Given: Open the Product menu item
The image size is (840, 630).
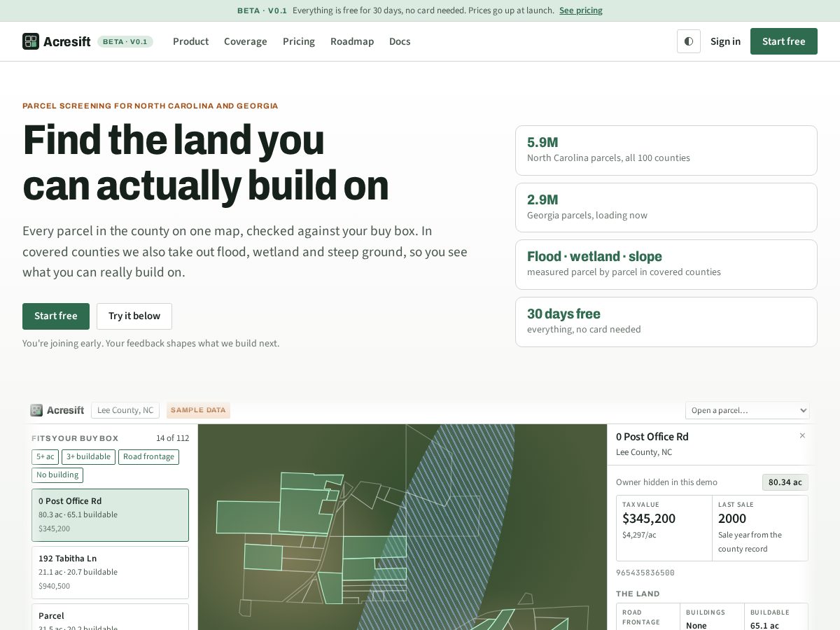Looking at the screenshot, I should coord(191,41).
